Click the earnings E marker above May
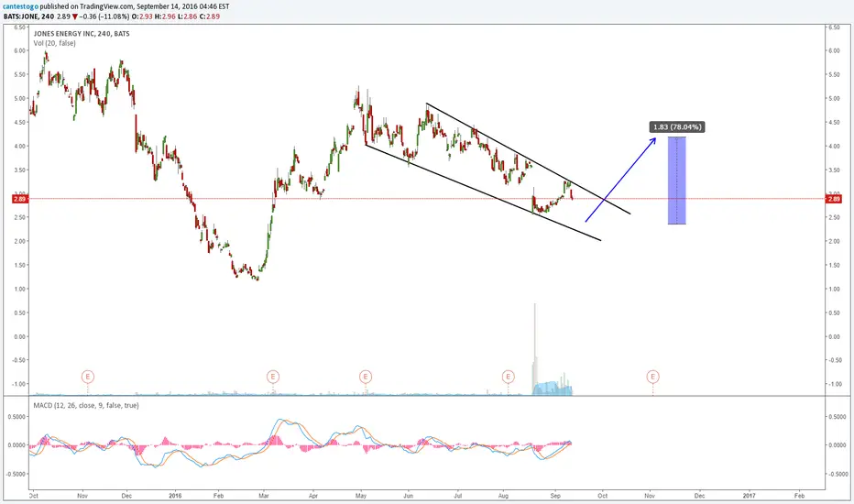Screen dimensions: 854x504 click(366, 377)
